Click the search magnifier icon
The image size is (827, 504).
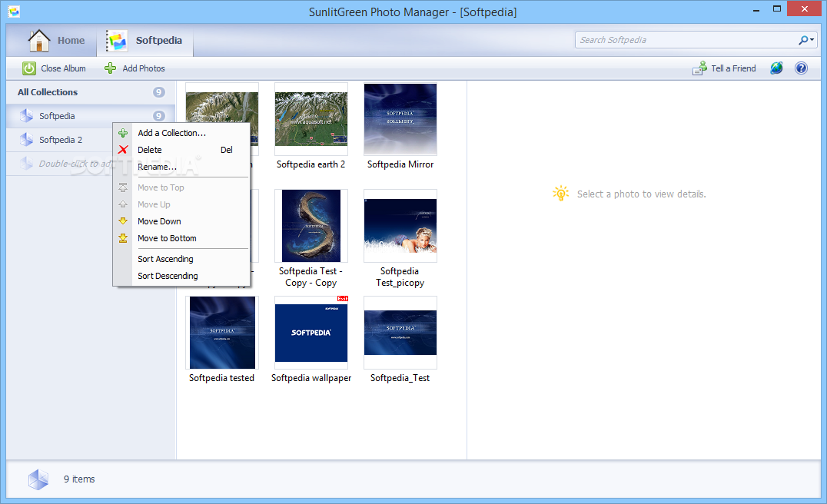(x=803, y=40)
